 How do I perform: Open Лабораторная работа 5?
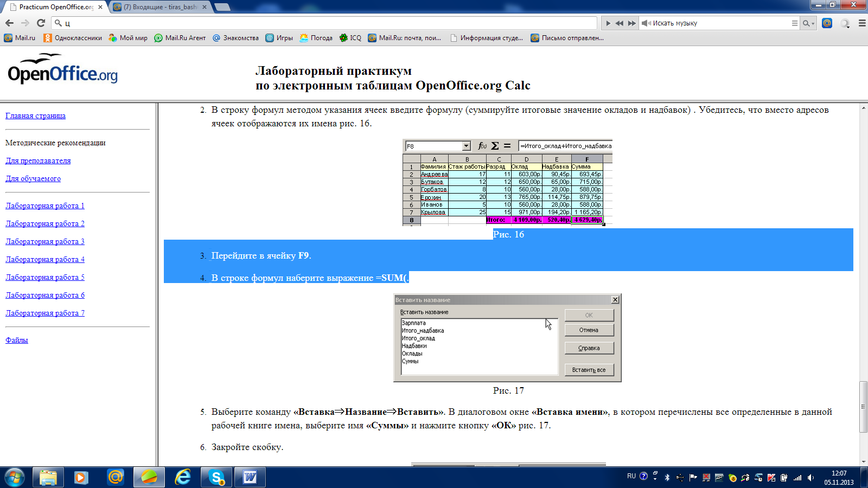click(x=45, y=277)
